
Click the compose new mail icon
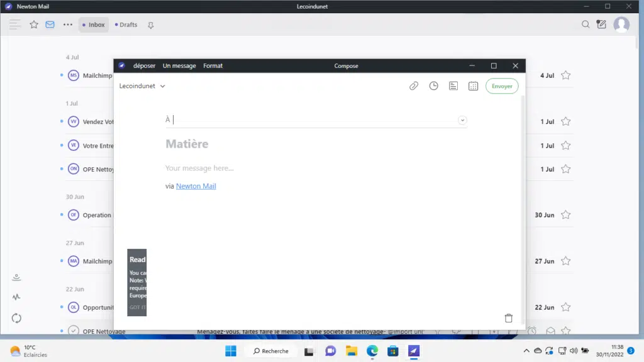(x=601, y=25)
